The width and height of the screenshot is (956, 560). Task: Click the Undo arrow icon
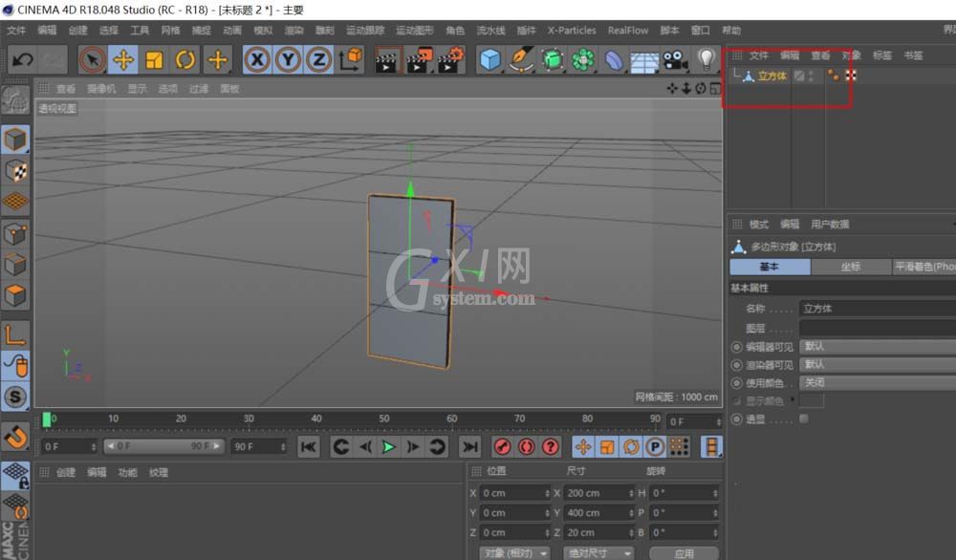(23, 59)
